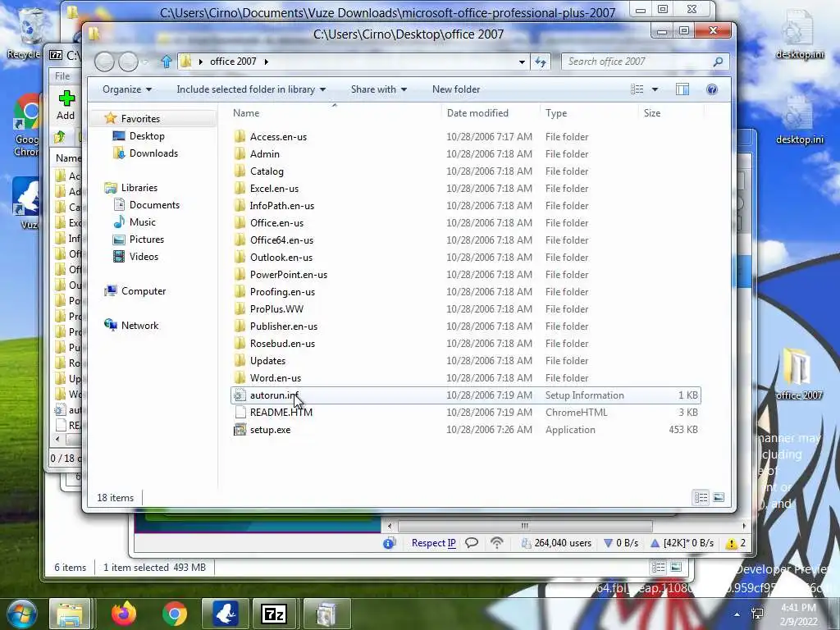This screenshot has height=630, width=840.
Task: Open File Explorer from the taskbar
Action: [71, 614]
